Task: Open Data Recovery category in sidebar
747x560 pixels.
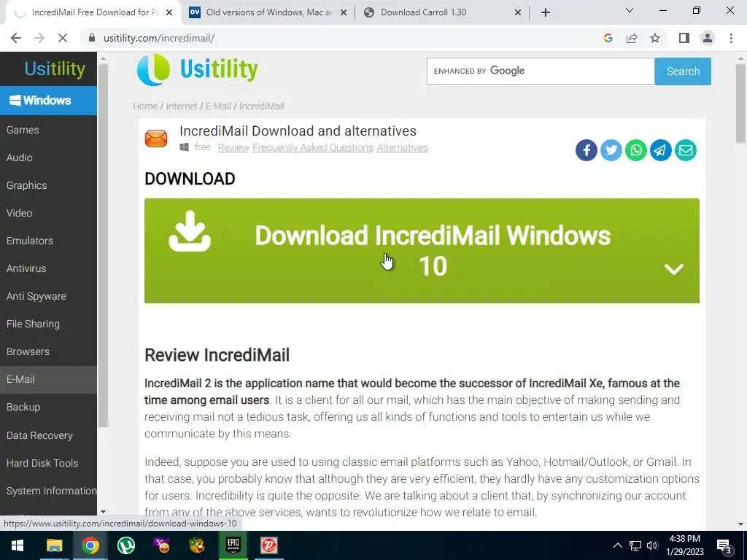Action: (48, 435)
